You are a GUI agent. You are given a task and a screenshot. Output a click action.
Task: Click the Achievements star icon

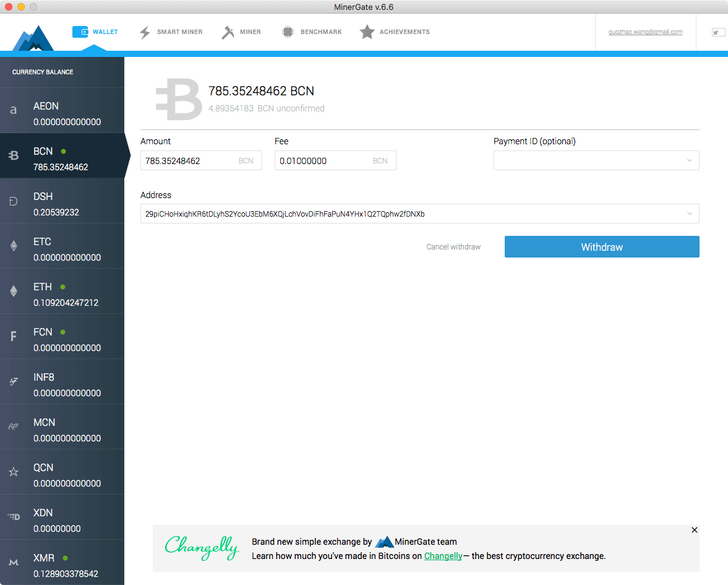[367, 31]
